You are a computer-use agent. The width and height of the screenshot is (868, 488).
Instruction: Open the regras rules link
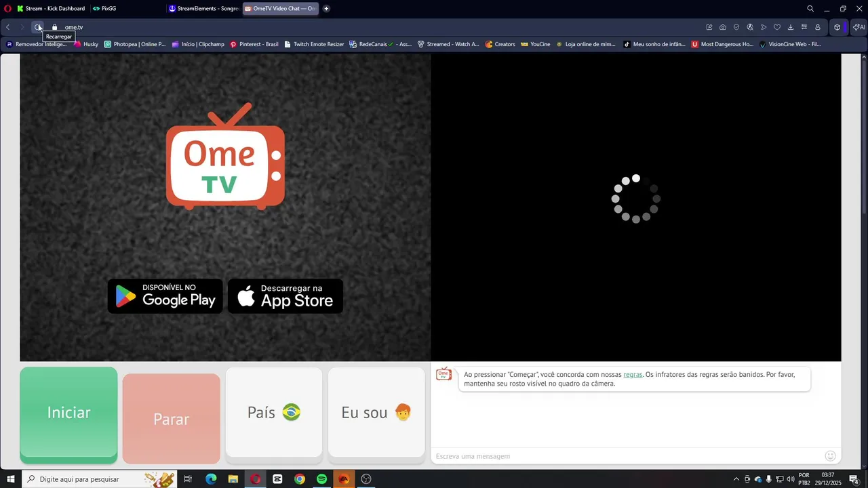coord(633,375)
